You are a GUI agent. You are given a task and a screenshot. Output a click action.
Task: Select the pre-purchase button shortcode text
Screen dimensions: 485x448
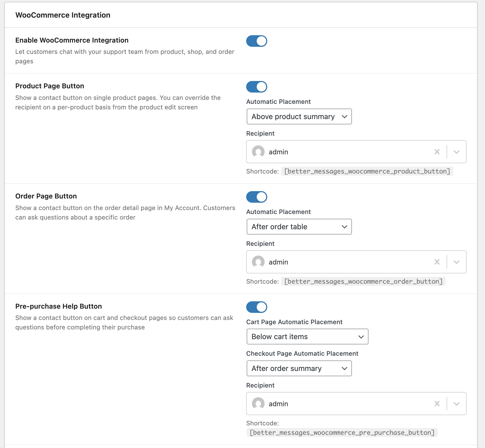[342, 433]
